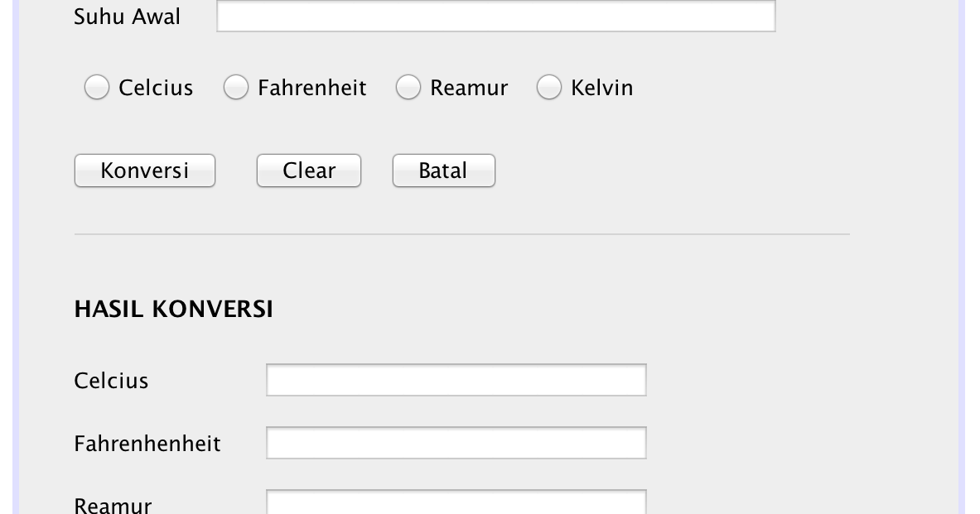Click the Fahrenhenheit result field
This screenshot has width=980, height=514.
tap(455, 442)
